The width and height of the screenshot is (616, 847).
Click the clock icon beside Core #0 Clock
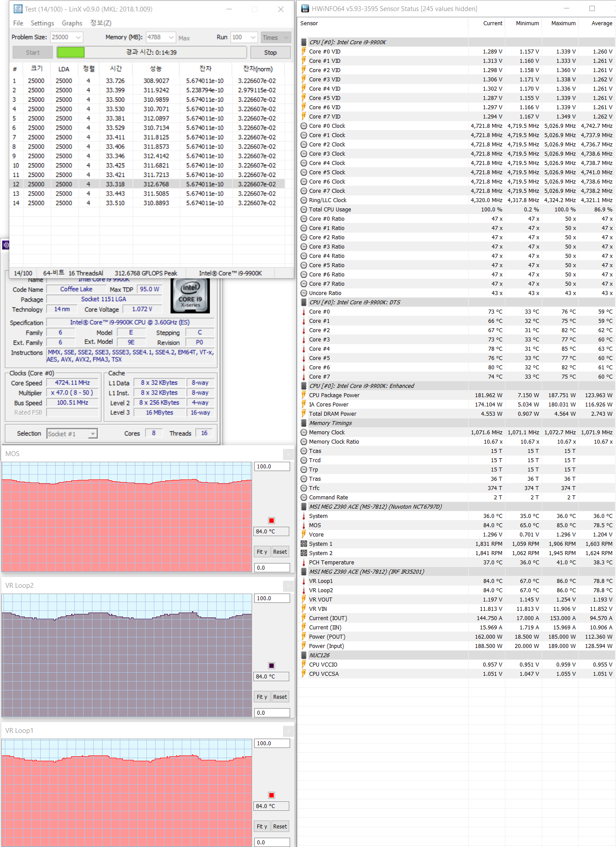(x=304, y=126)
